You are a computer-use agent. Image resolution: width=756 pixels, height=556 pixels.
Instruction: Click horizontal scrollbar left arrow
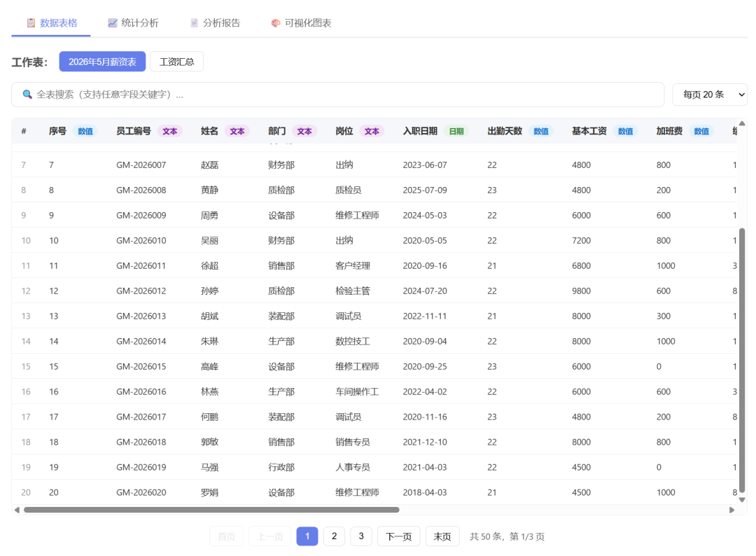17,510
